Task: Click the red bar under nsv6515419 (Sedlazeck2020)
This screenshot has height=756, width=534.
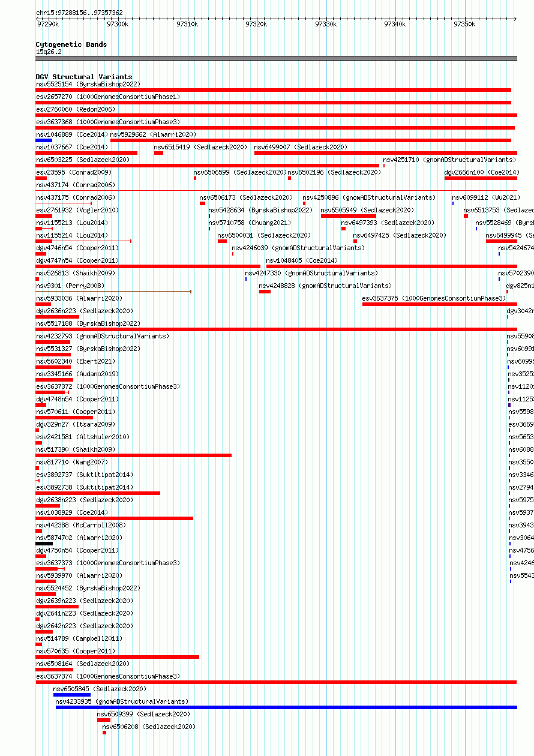Action: click(158, 153)
